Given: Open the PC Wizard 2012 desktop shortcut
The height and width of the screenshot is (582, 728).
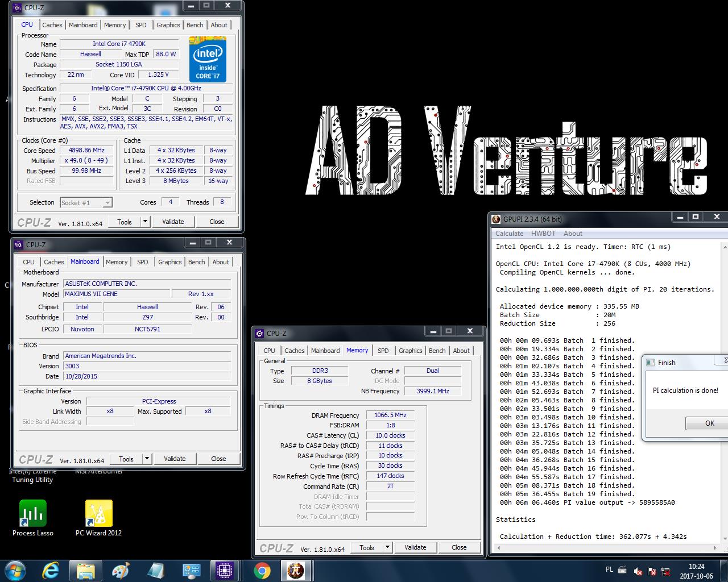Looking at the screenshot, I should [x=98, y=518].
